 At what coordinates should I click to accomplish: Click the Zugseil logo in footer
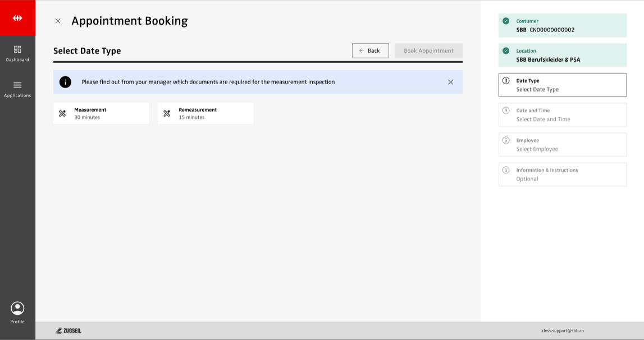click(x=68, y=330)
